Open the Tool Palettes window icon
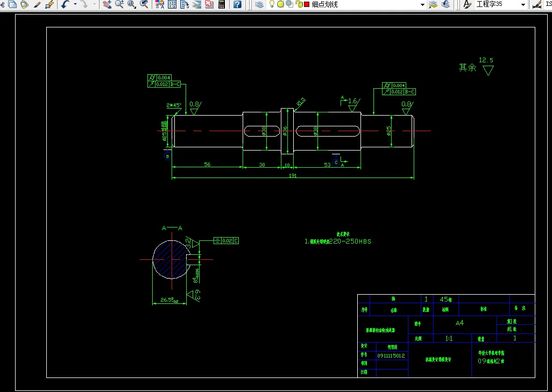552x392 pixels. point(185,4)
